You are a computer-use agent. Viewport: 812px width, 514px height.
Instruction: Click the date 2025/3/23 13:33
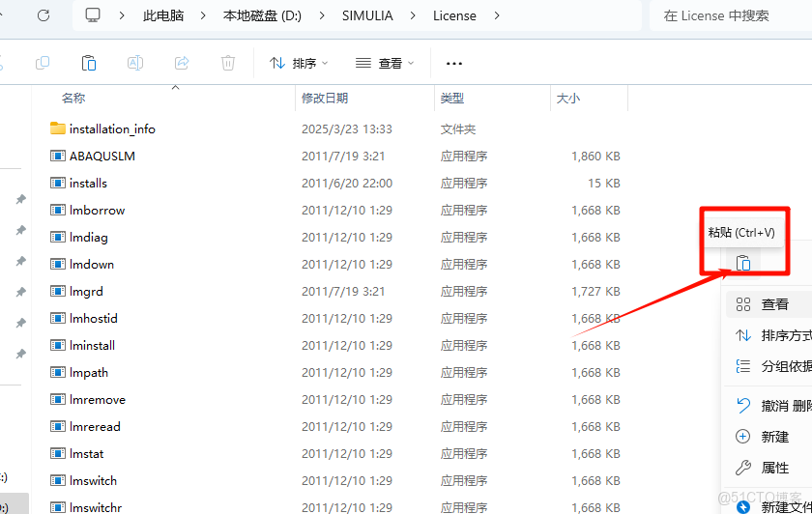click(346, 128)
